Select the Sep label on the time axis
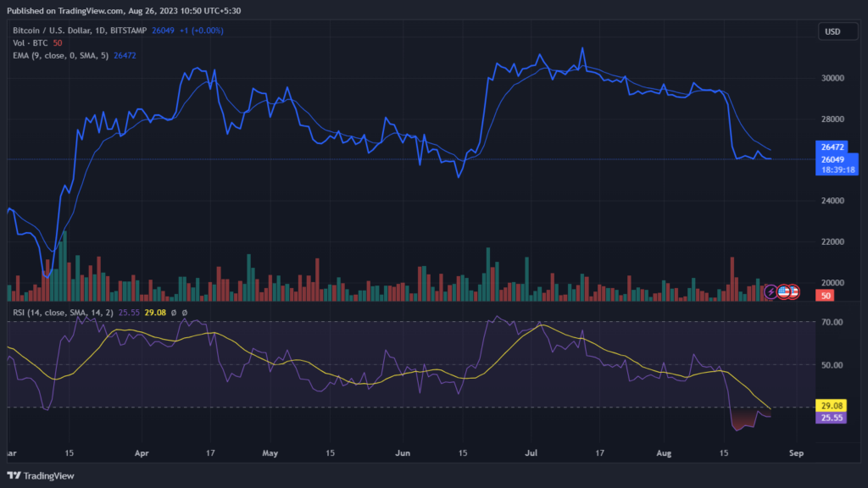868x488 pixels. tap(795, 453)
